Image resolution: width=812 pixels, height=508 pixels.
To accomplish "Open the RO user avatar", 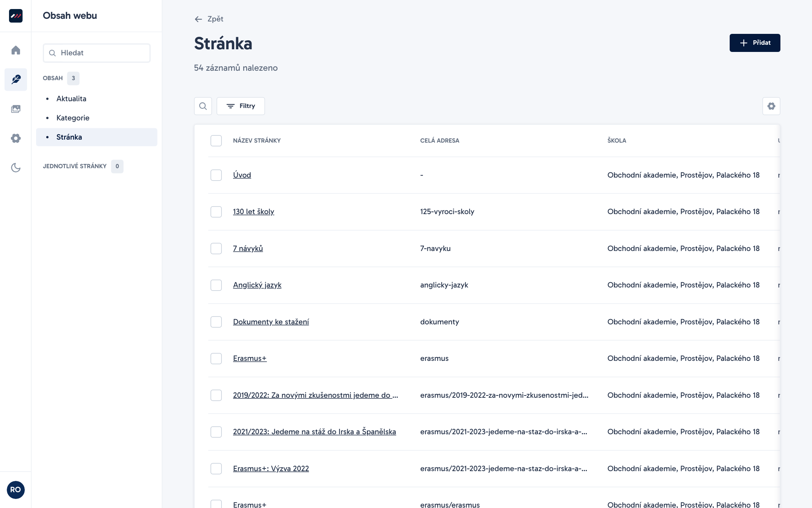I will [16, 490].
